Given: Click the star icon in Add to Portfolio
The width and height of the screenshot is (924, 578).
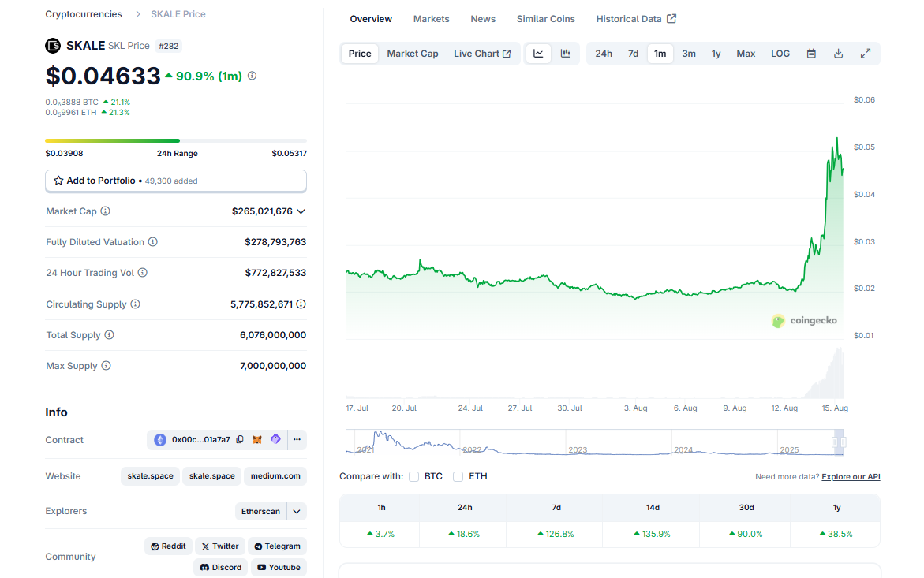Looking at the screenshot, I should click(x=58, y=181).
